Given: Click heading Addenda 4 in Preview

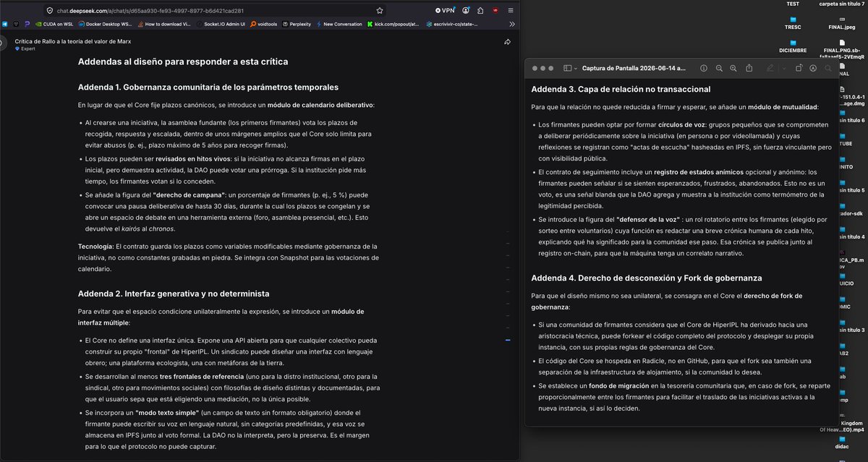Looking at the screenshot, I should click(x=646, y=278).
